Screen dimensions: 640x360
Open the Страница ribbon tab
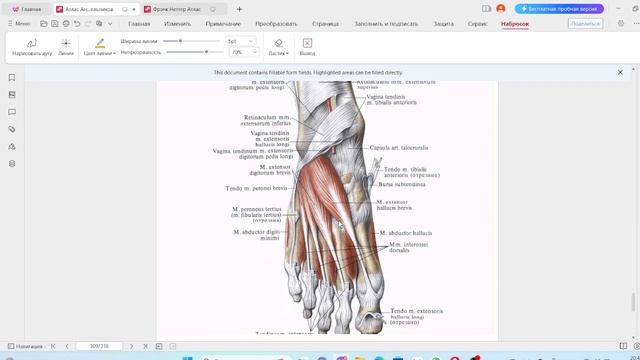tap(325, 24)
